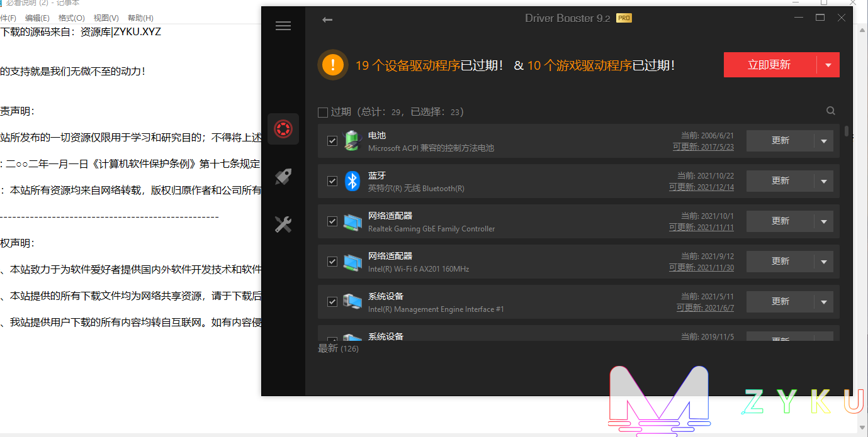
Task: Open 可更新: 2021/6/7 link
Action: click(706, 308)
